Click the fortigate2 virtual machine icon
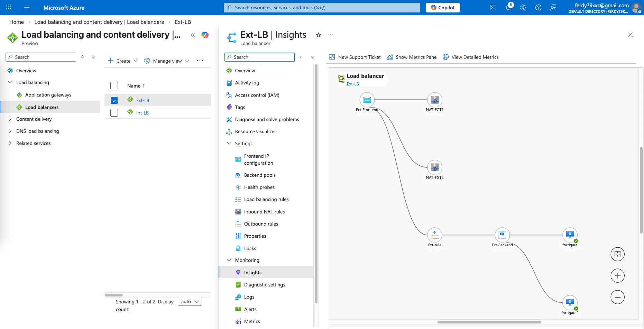This screenshot has width=644, height=329. point(570,303)
